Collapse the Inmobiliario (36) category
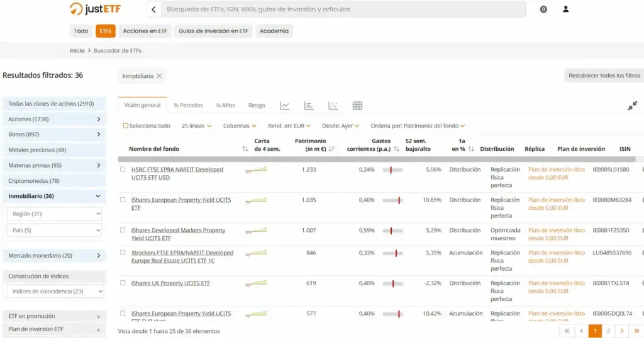Image resolution: width=644 pixels, height=338 pixels. click(x=54, y=196)
